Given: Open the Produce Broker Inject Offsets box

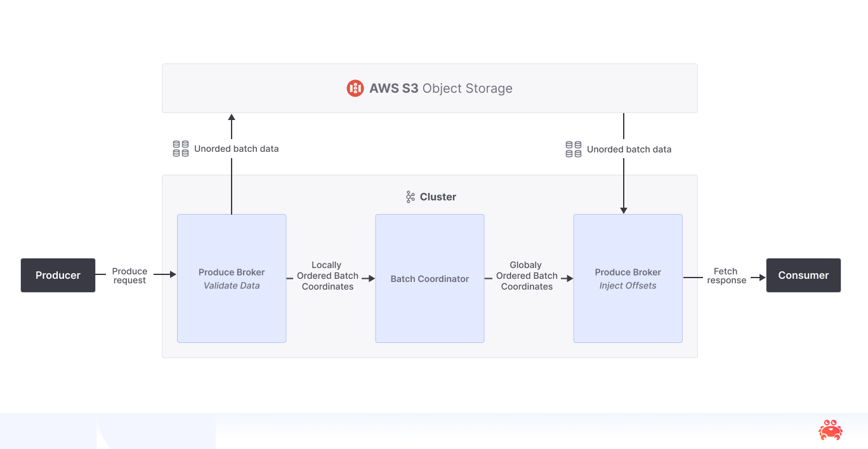Looking at the screenshot, I should click(628, 278).
